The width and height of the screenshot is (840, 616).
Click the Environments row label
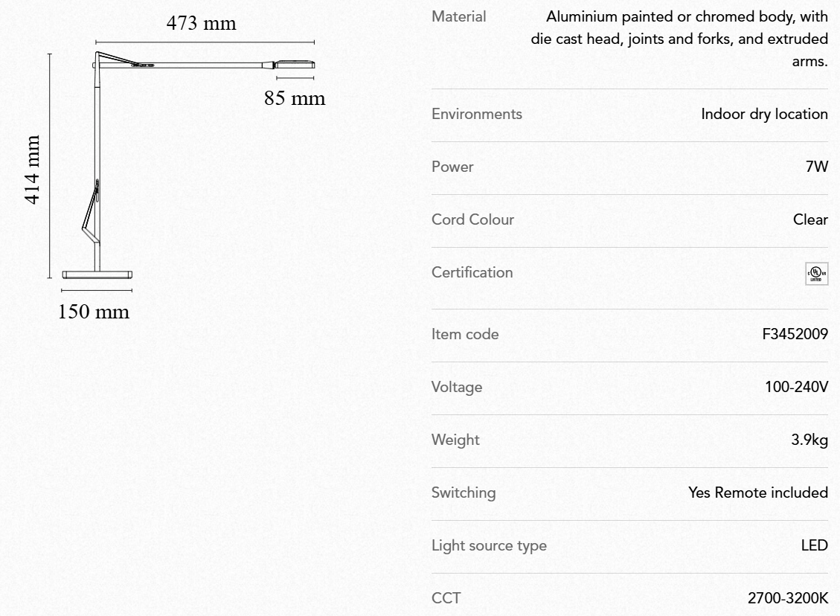[x=477, y=115]
